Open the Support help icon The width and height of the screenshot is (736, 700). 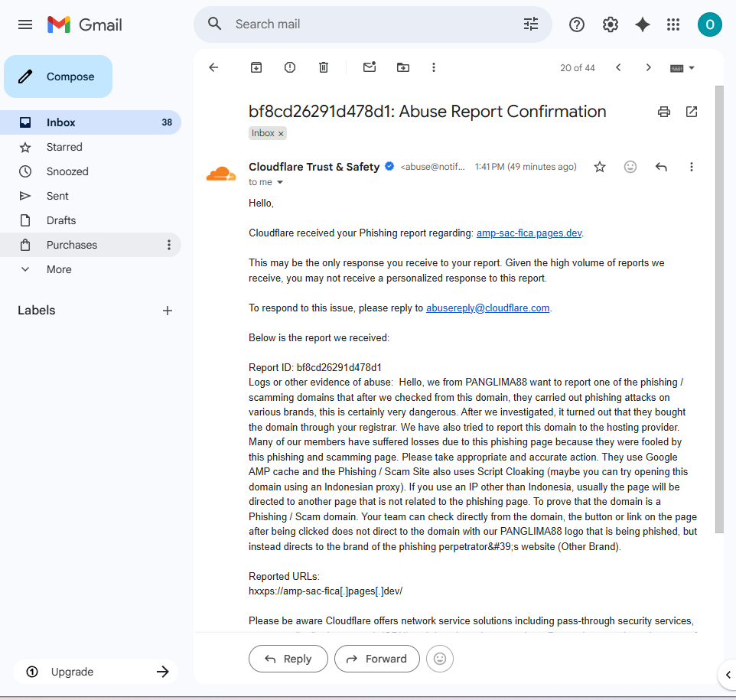(x=576, y=24)
